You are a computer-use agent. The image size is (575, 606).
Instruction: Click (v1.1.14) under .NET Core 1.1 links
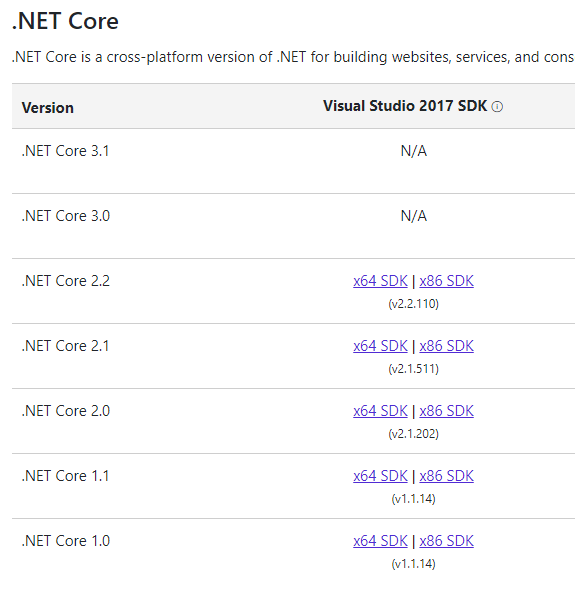413,499
